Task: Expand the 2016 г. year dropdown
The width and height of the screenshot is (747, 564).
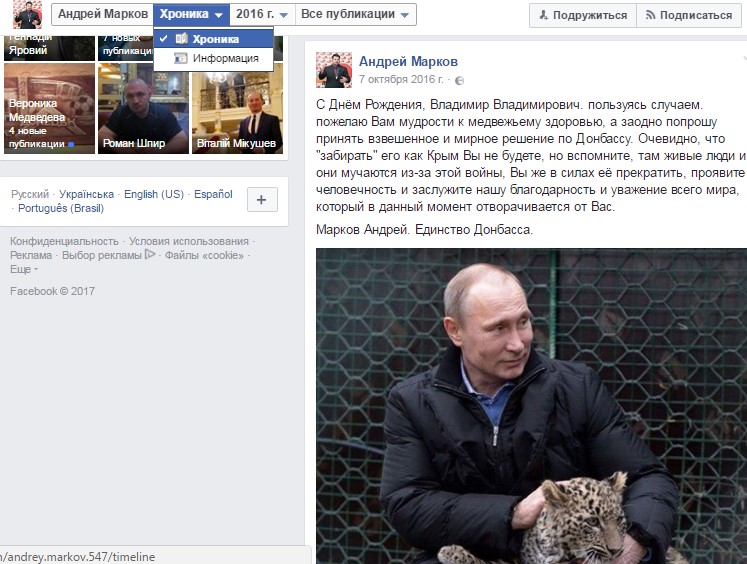Action: [262, 14]
